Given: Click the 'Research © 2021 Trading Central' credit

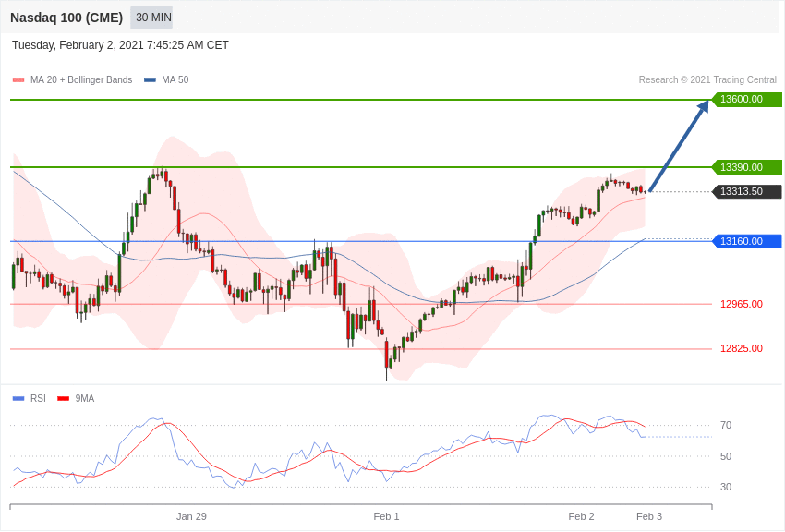Looking at the screenshot, I should tap(707, 79).
